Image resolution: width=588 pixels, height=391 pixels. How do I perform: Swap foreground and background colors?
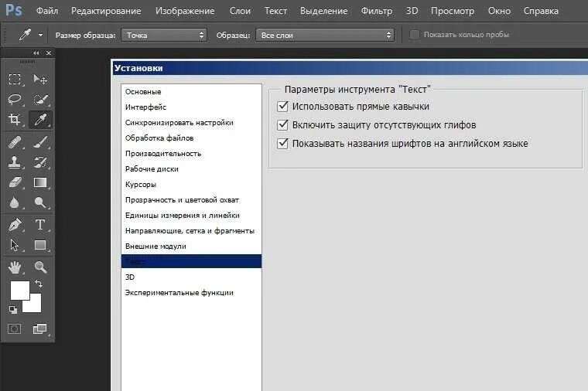pos(38,284)
